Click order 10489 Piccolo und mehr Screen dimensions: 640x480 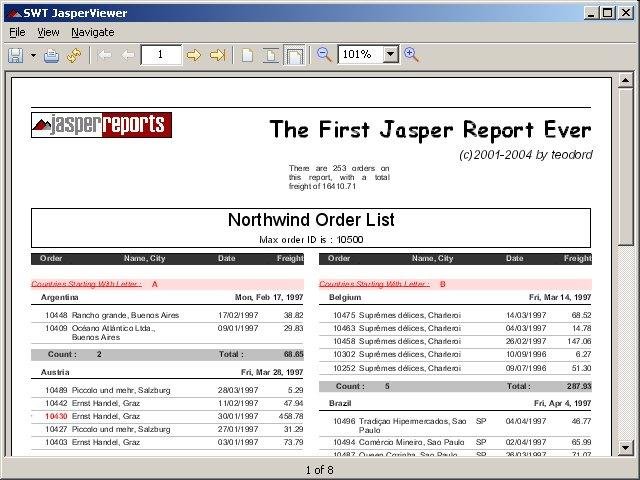tap(167, 390)
